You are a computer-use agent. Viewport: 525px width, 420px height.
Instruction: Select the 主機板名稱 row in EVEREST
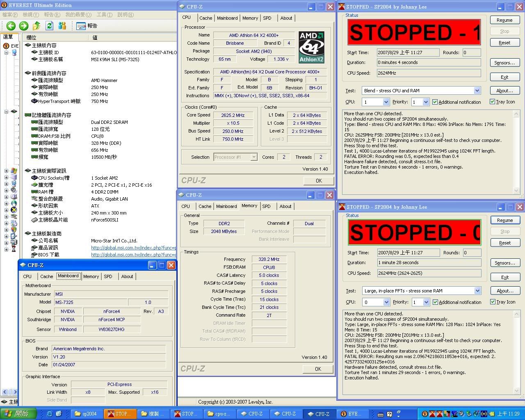click(x=100, y=59)
